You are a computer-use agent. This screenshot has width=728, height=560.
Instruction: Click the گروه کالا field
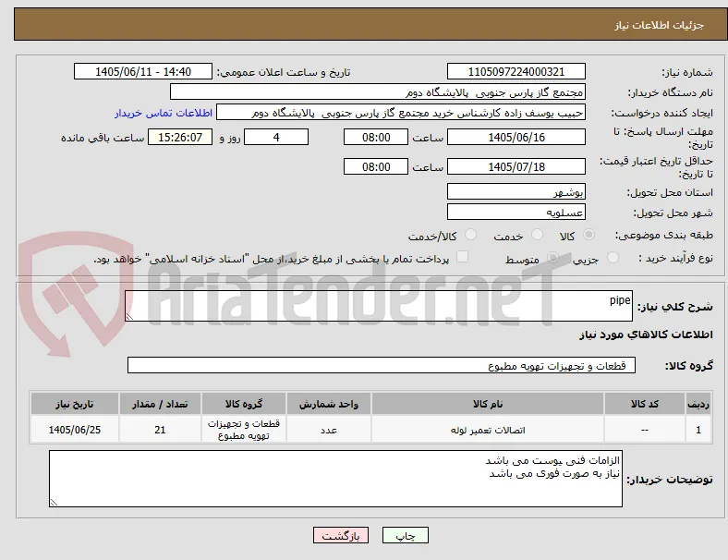click(382, 365)
